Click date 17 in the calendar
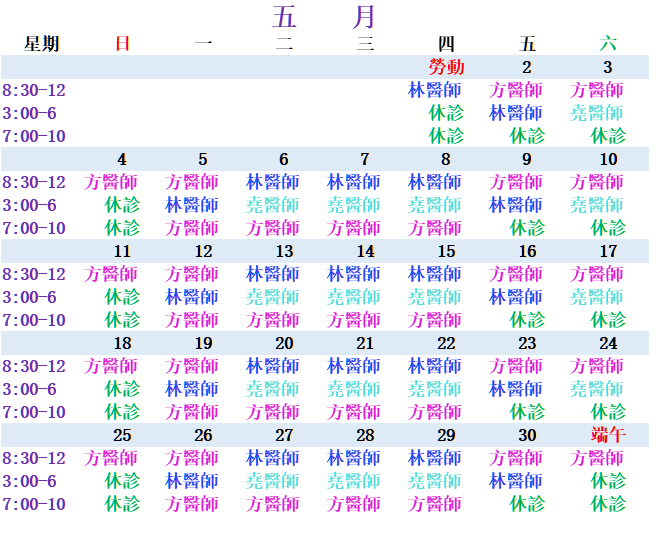658x540 pixels. tap(608, 251)
